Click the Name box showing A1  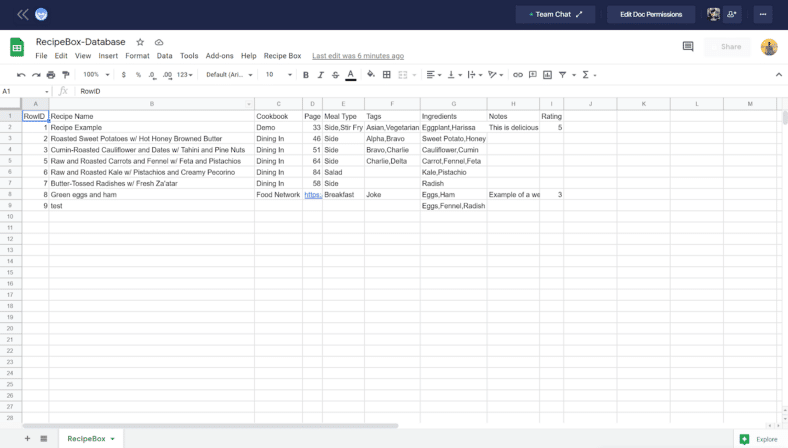pyautogui.click(x=25, y=91)
